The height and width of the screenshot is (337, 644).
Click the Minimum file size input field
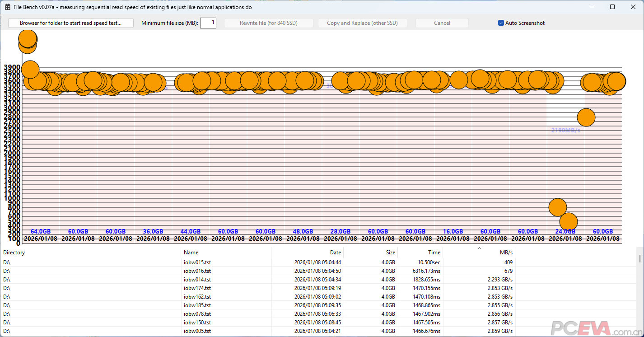coord(208,23)
